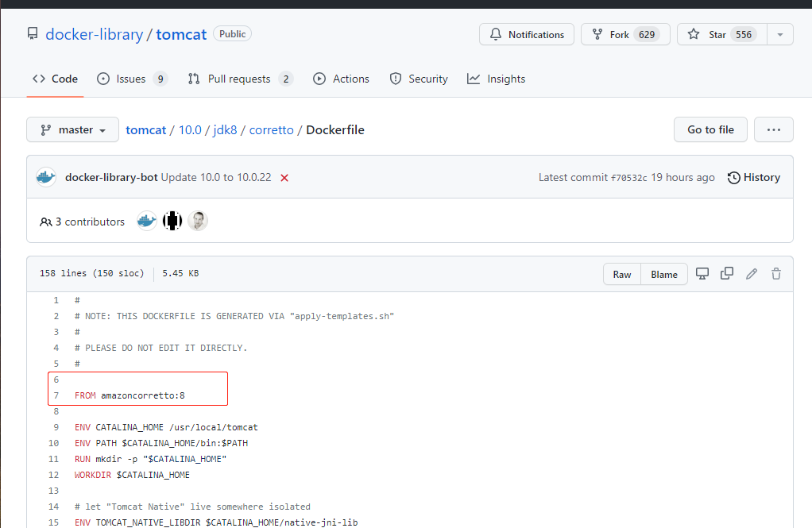Open the docker-library owner link
The height and width of the screenshot is (528, 812).
[95, 34]
